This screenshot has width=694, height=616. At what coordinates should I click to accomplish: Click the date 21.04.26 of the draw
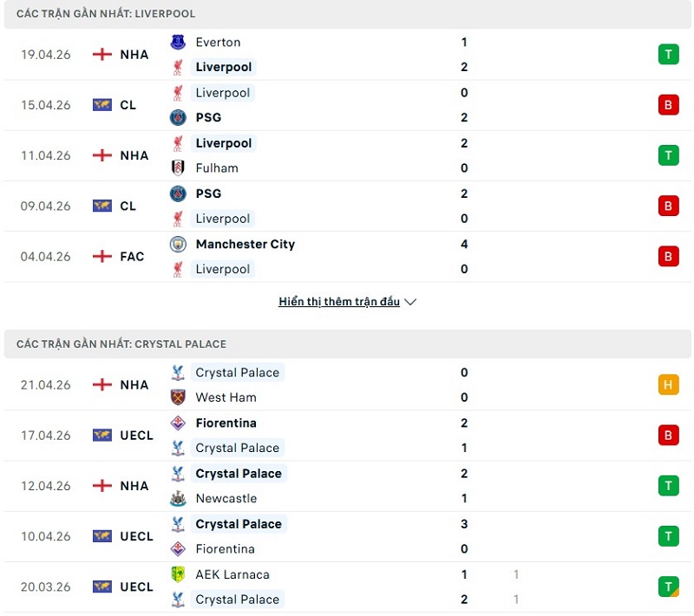44,384
